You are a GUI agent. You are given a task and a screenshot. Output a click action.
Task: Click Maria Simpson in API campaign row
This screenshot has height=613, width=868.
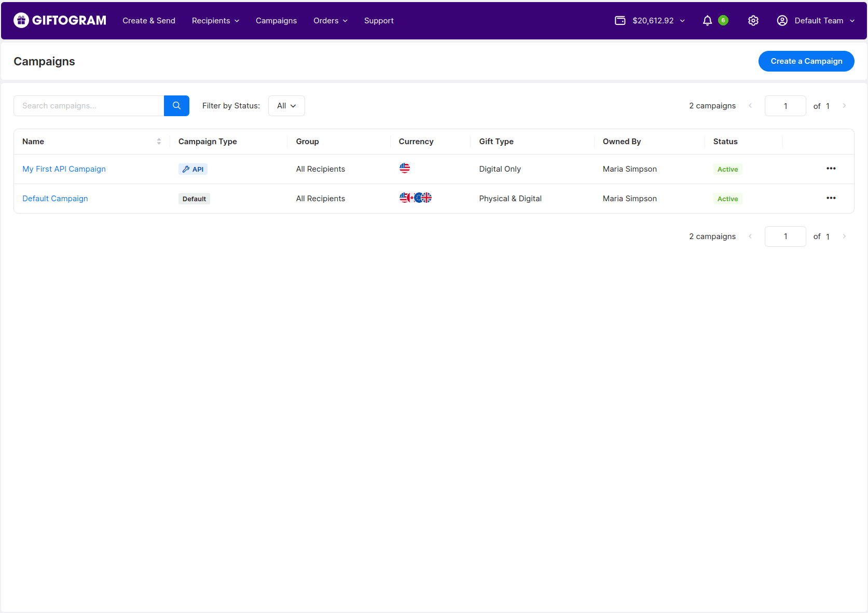coord(629,169)
